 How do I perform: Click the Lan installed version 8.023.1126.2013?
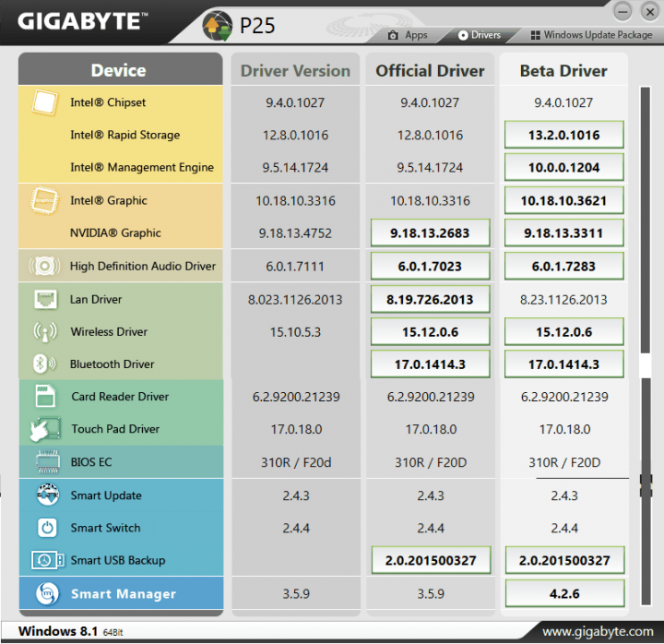(x=295, y=300)
